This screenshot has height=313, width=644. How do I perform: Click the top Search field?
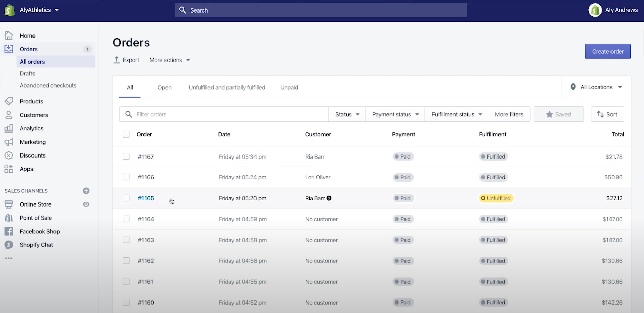point(321,10)
